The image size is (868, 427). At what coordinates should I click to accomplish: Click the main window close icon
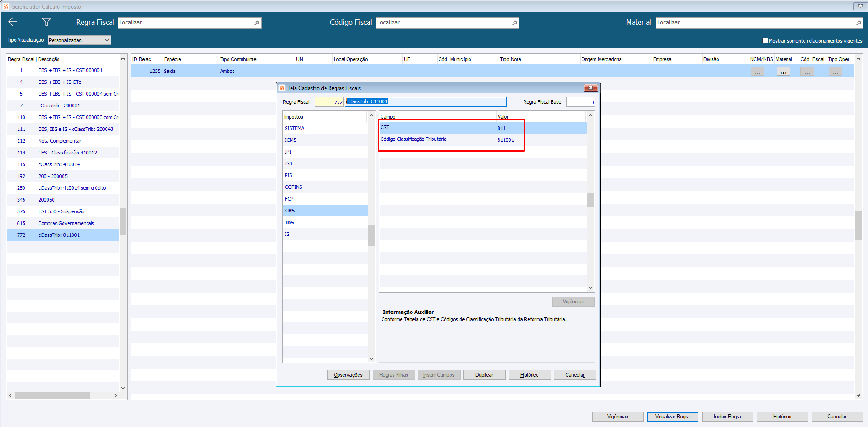click(860, 6)
